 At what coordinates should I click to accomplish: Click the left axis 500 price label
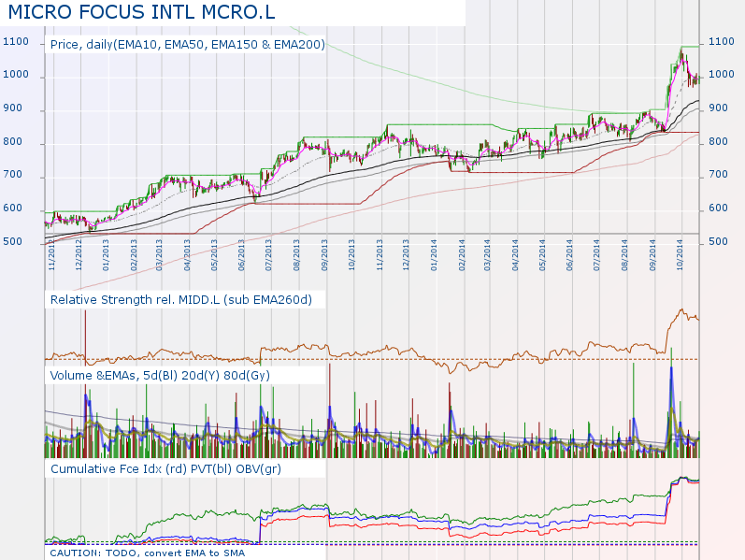point(13,241)
